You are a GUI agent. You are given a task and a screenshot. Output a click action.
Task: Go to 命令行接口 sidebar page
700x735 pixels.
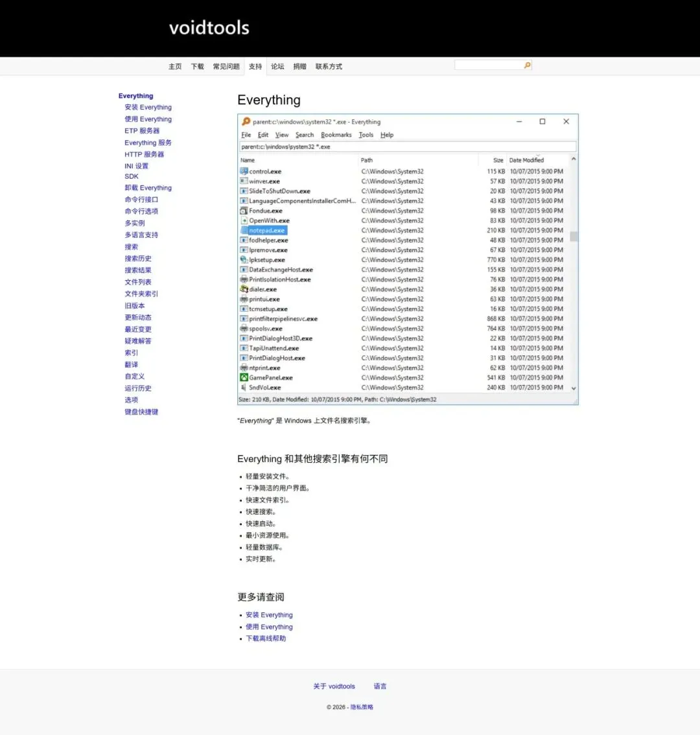click(x=141, y=199)
